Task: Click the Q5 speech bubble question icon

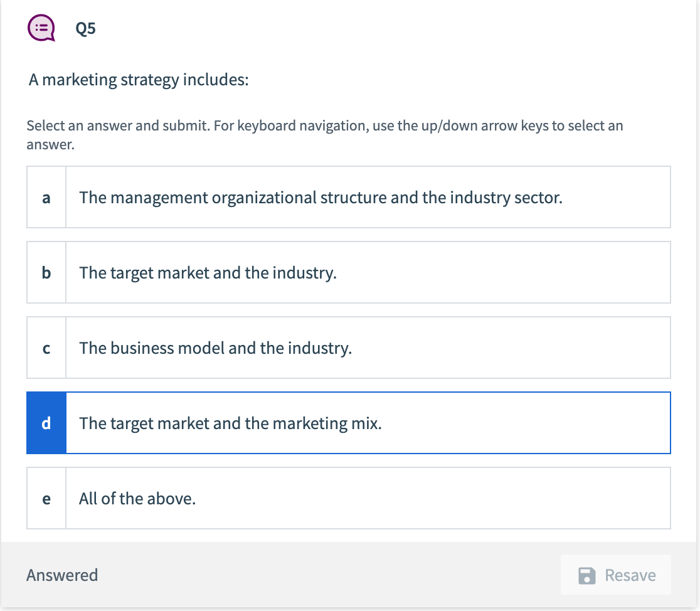Action: (x=40, y=28)
